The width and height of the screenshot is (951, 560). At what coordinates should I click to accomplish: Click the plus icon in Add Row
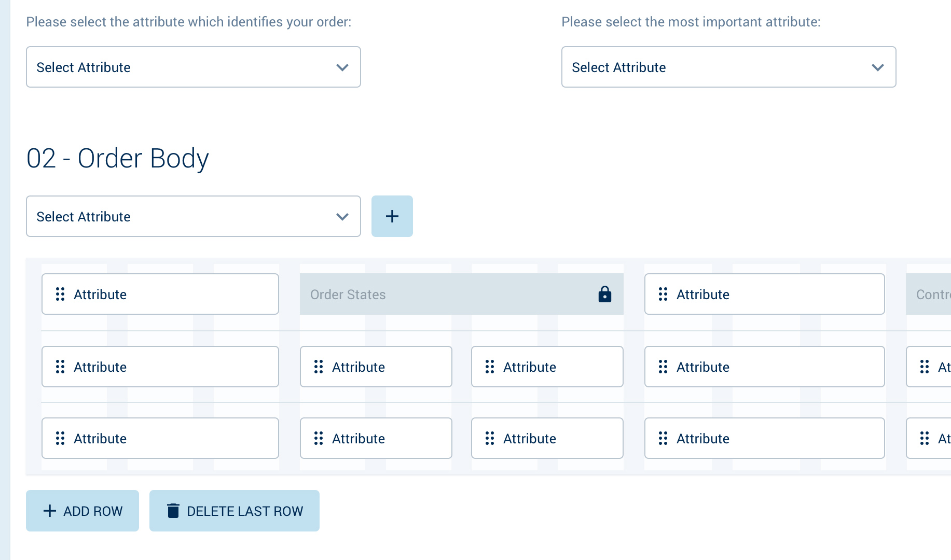point(50,511)
